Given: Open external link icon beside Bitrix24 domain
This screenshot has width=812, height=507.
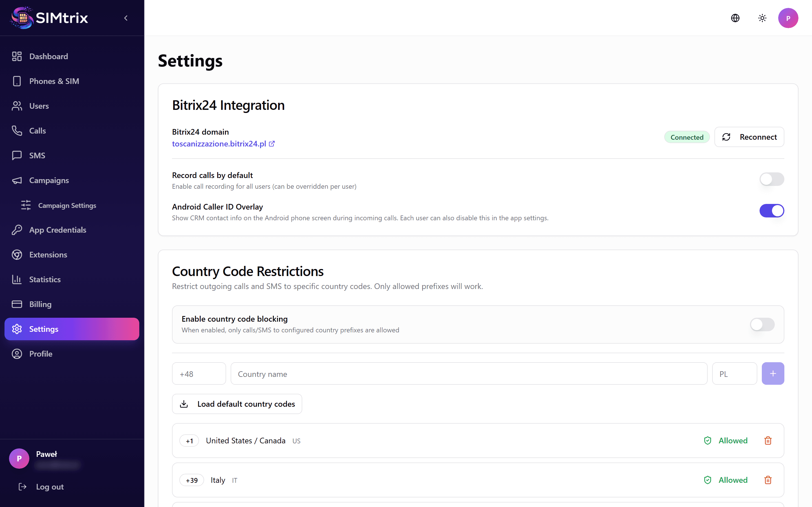Looking at the screenshot, I should coord(272,144).
